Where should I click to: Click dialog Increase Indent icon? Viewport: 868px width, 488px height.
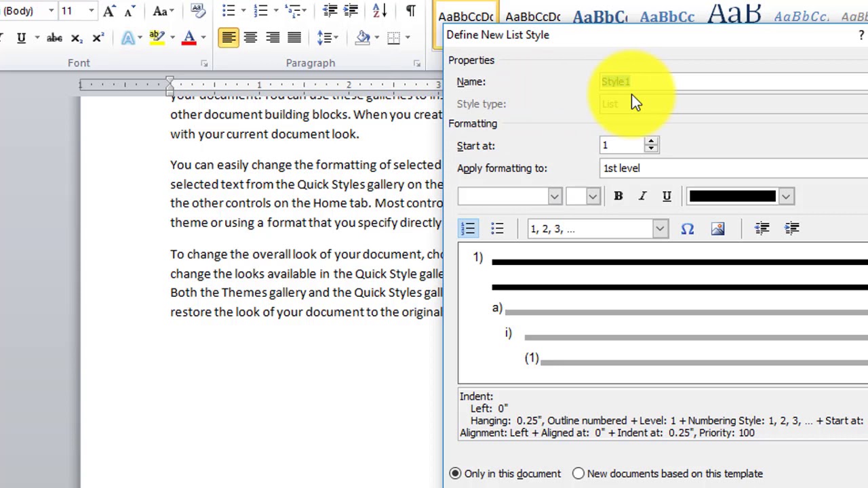coord(792,228)
